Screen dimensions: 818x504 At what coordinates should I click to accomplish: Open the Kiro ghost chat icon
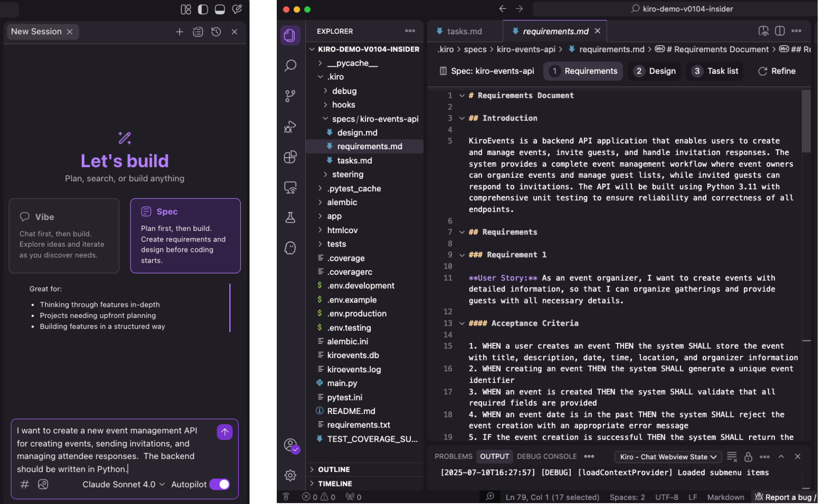point(290,248)
